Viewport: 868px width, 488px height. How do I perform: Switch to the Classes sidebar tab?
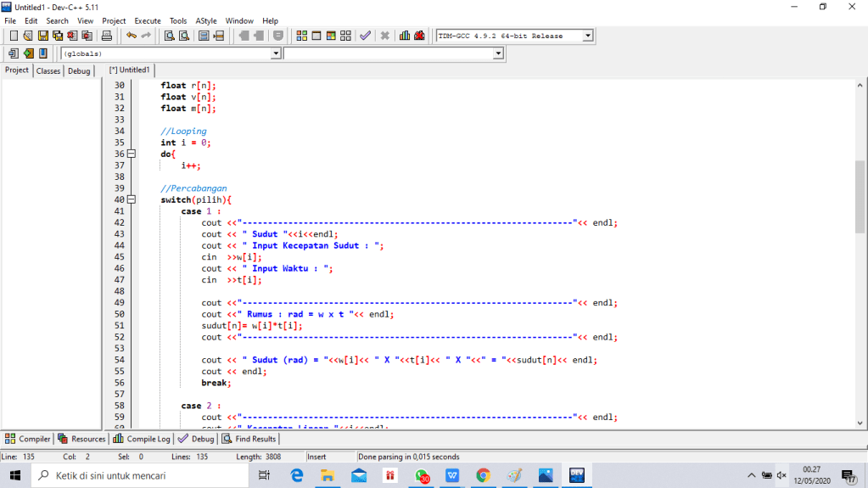48,71
